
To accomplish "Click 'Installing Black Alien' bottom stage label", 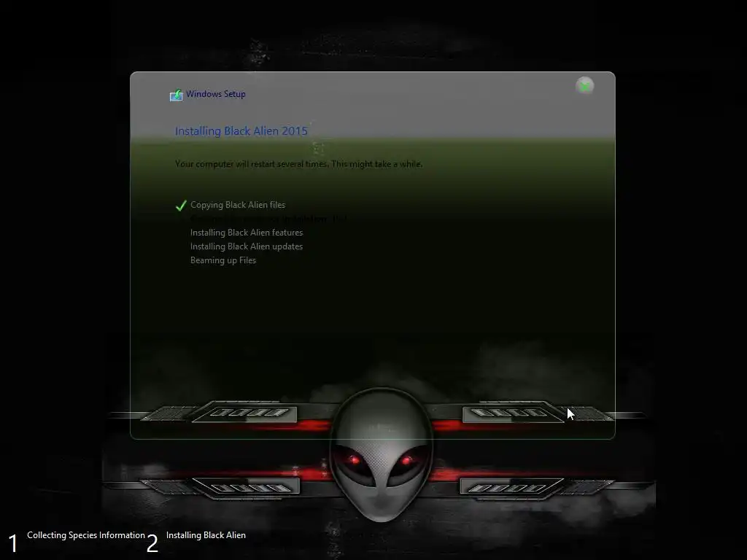I will 206,535.
